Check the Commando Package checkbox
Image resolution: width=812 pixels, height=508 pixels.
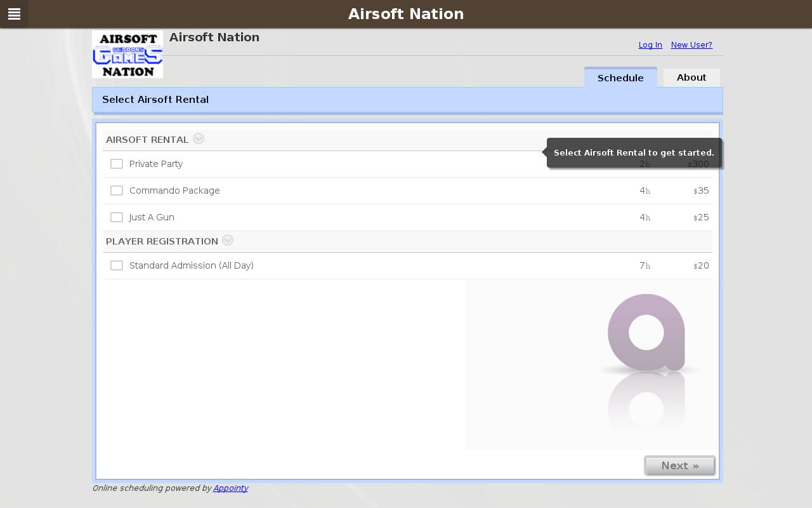(x=117, y=190)
